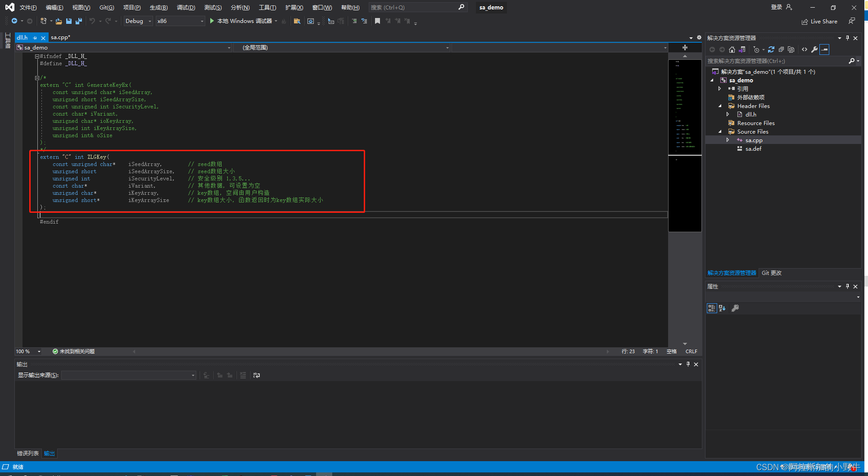Viewport: 868px width, 476px height.
Task: Toggle auto-hide pin of Solution Explorer
Action: coord(847,38)
